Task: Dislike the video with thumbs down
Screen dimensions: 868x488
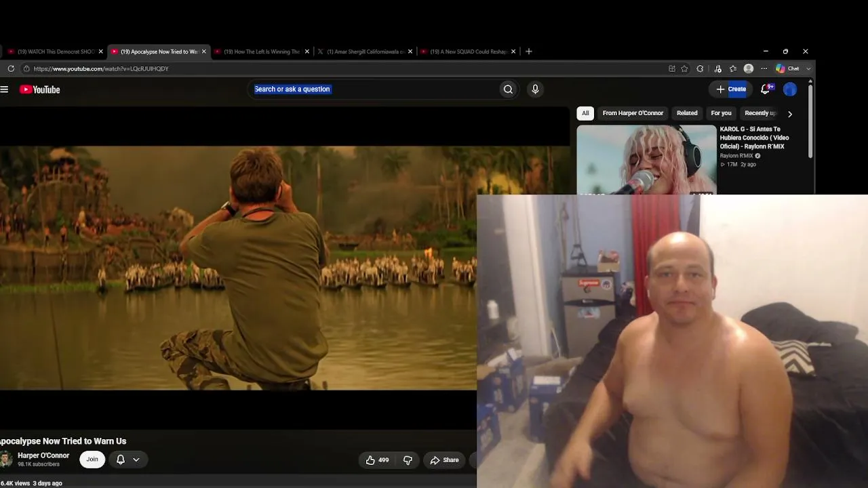Action: click(x=408, y=460)
